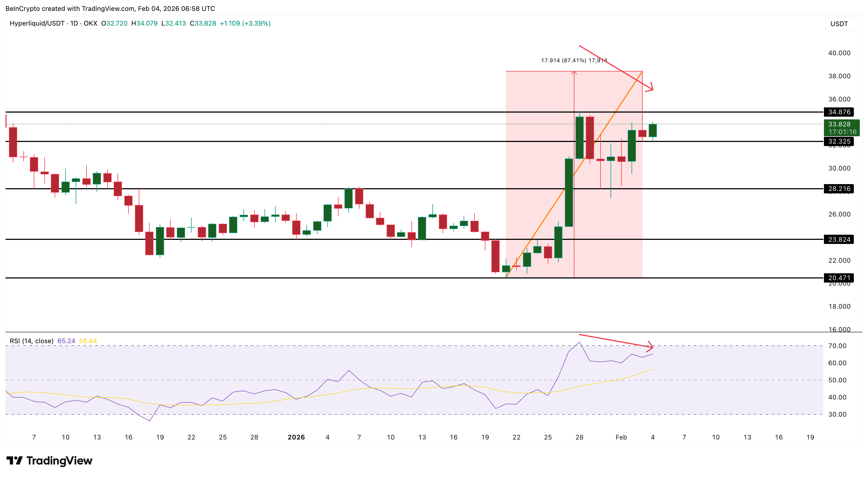Select the purple RSI value 65.24

tap(67, 341)
